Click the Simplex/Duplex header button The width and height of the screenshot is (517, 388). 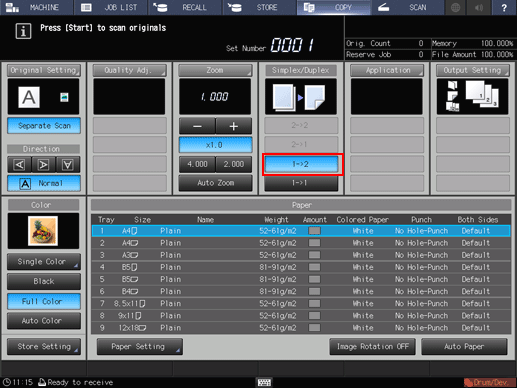coord(301,70)
